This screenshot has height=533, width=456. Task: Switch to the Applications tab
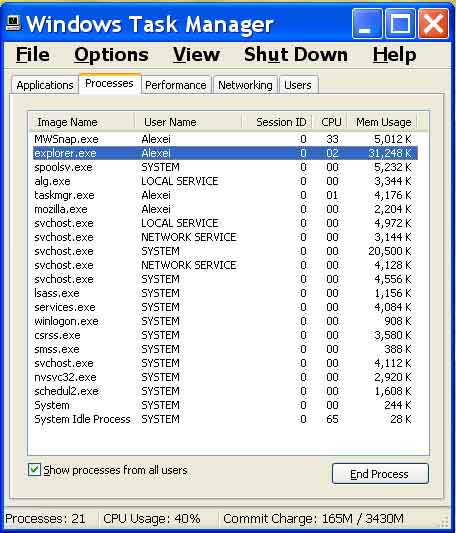45,85
